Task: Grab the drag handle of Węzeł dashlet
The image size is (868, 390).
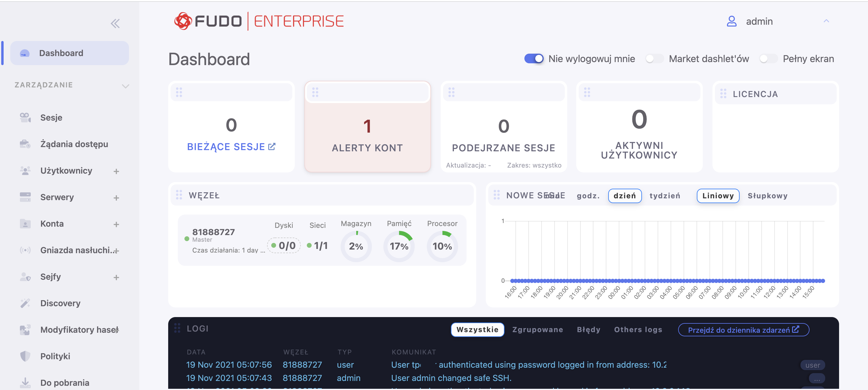Action: click(x=179, y=195)
